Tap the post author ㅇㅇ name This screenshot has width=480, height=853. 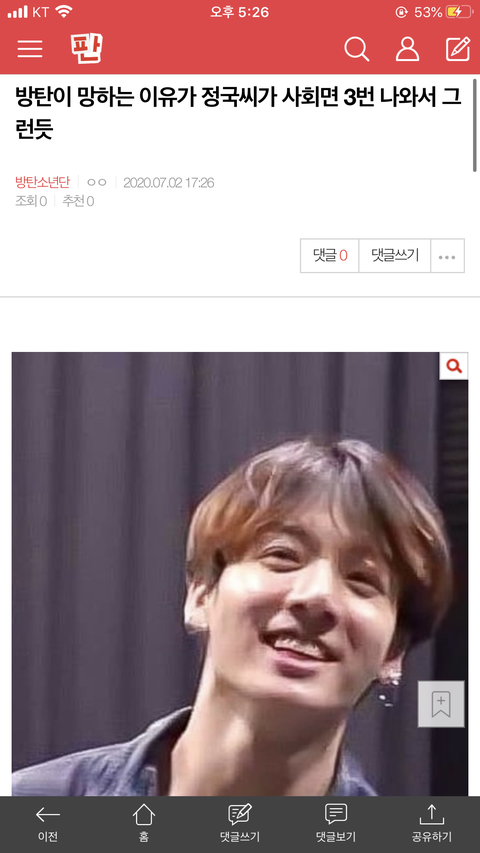[x=97, y=182]
